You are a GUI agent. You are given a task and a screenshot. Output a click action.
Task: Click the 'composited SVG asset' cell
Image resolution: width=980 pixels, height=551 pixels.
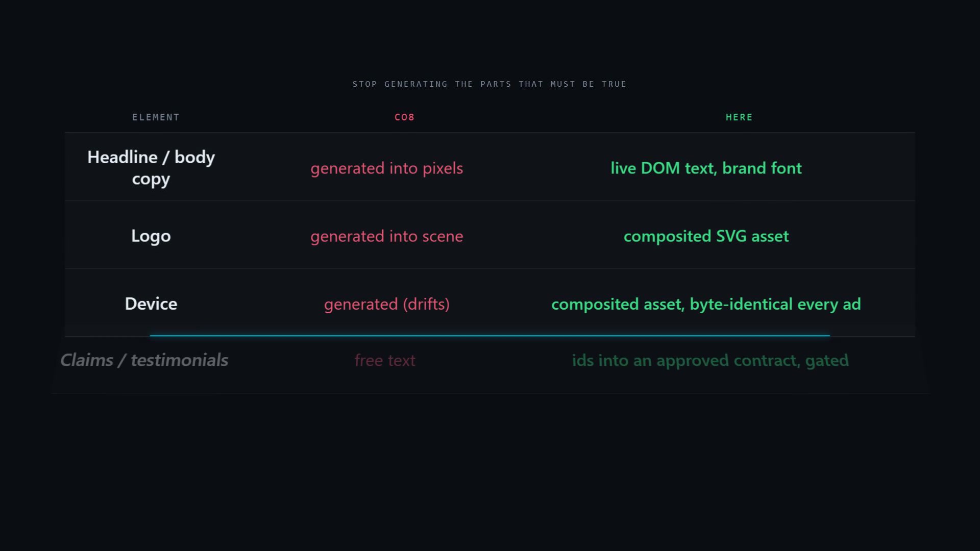706,236
